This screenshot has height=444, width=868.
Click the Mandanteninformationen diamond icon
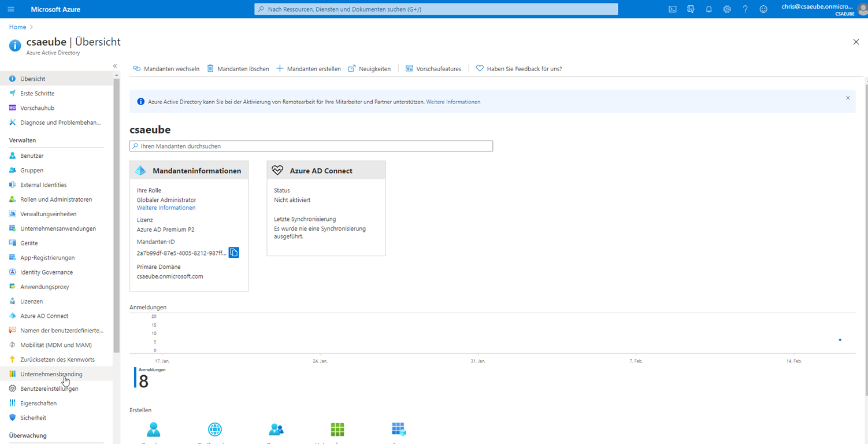tap(140, 171)
